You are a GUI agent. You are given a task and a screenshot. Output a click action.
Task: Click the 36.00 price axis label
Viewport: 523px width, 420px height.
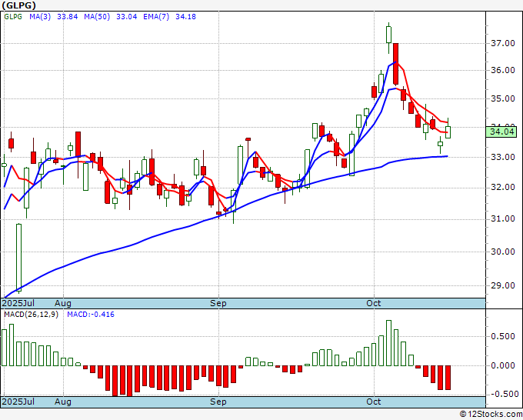(x=503, y=71)
